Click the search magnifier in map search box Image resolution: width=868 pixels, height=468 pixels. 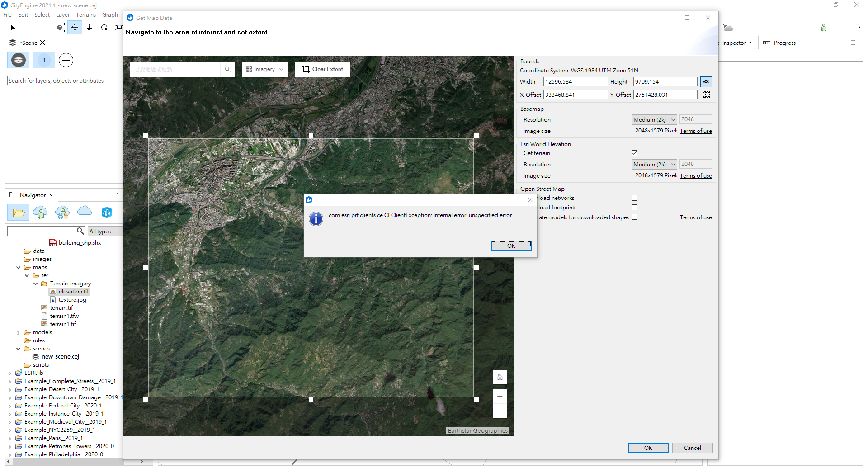[227, 69]
